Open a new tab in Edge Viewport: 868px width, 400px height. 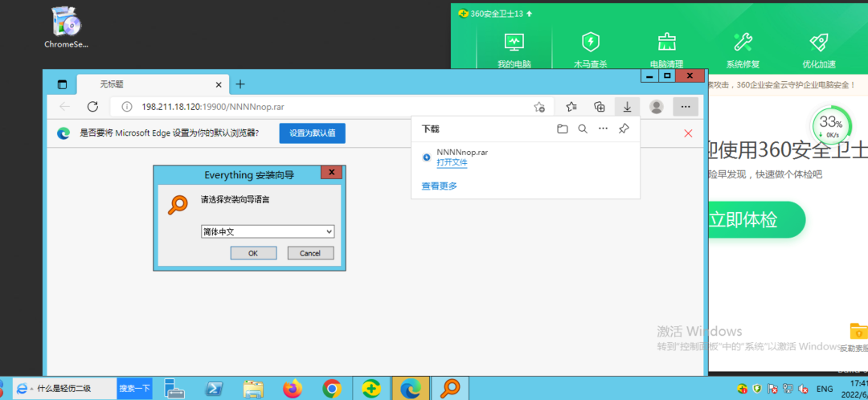[240, 84]
